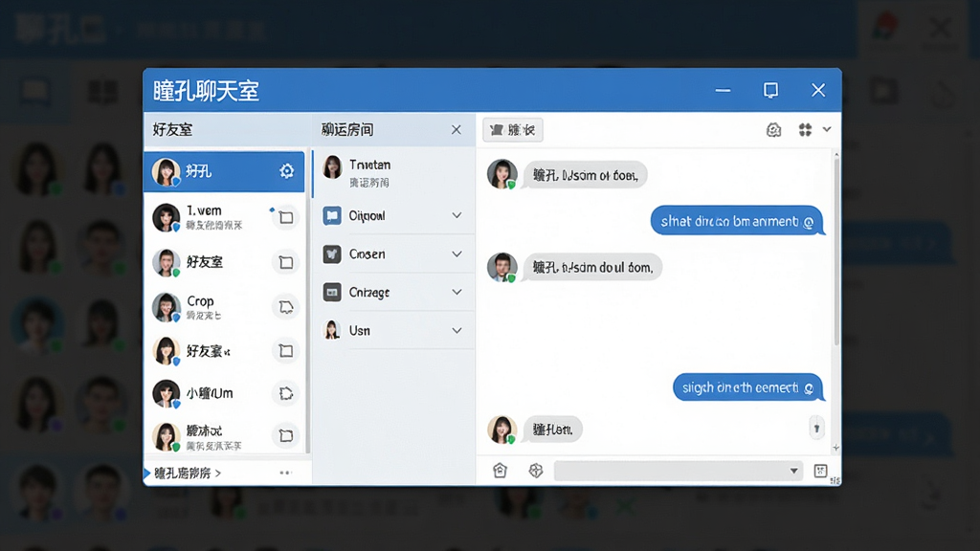Screen dimensions: 980x551
Task: Click the house icon beside message input
Action: coord(500,471)
